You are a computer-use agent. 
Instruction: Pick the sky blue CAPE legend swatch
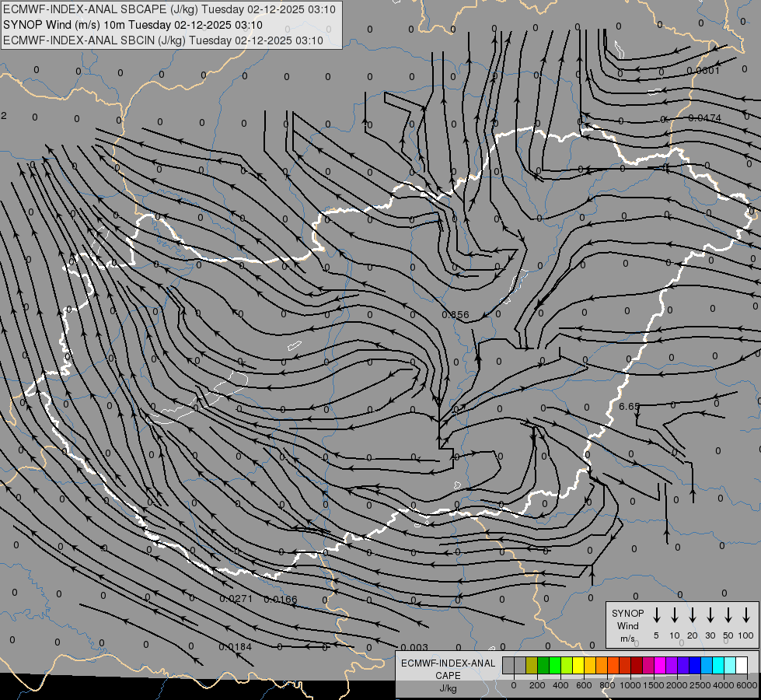707,665
